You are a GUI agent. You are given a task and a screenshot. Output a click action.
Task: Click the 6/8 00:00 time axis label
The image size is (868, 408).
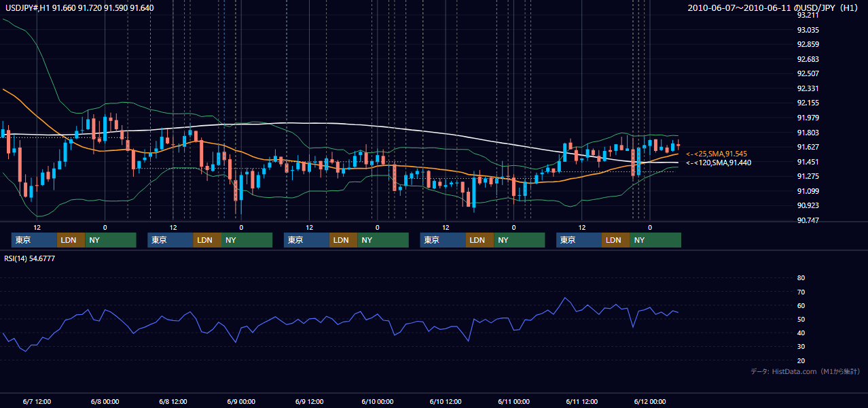[105, 401]
